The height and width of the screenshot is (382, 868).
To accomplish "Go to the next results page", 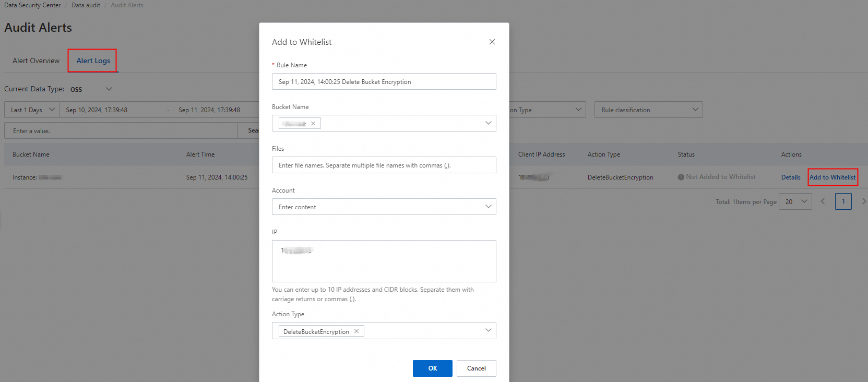I will pos(863,201).
